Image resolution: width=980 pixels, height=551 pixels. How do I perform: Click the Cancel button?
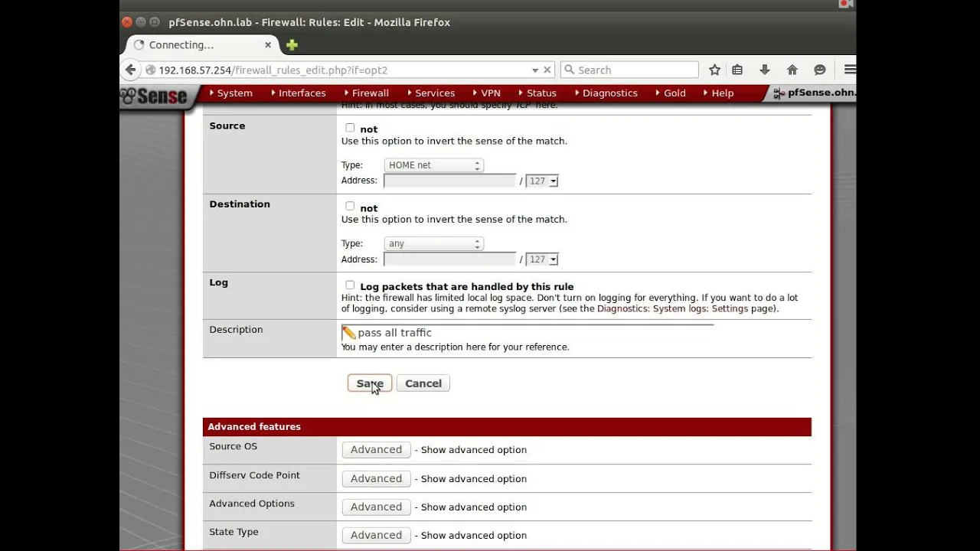click(x=423, y=383)
